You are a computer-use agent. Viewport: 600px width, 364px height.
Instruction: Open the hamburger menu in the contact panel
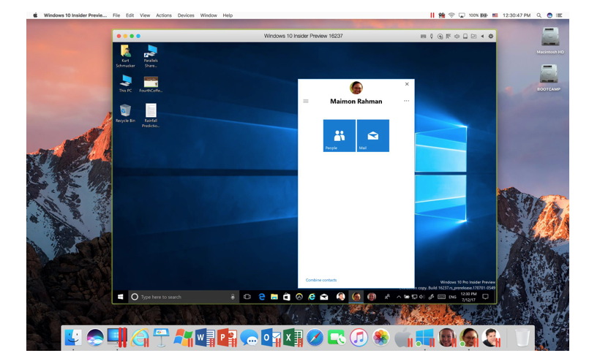pyautogui.click(x=306, y=102)
